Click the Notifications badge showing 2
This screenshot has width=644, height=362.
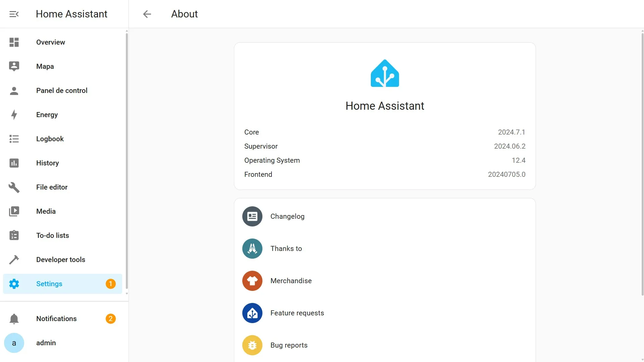[x=111, y=319]
